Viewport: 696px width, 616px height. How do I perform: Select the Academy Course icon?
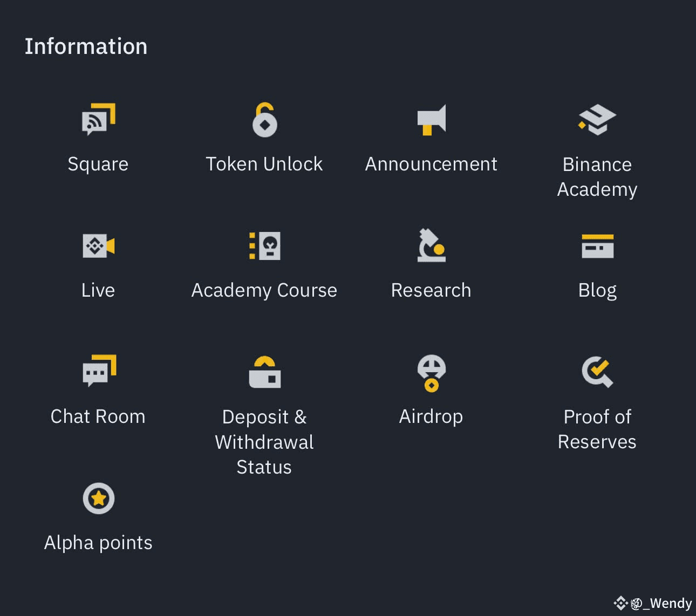tap(264, 246)
